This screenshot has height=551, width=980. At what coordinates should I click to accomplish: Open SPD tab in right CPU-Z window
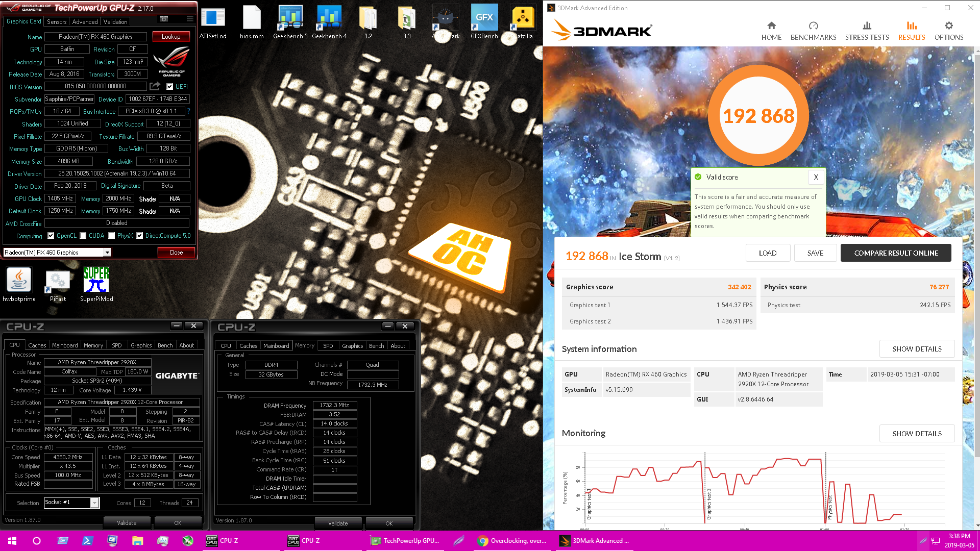click(x=328, y=346)
